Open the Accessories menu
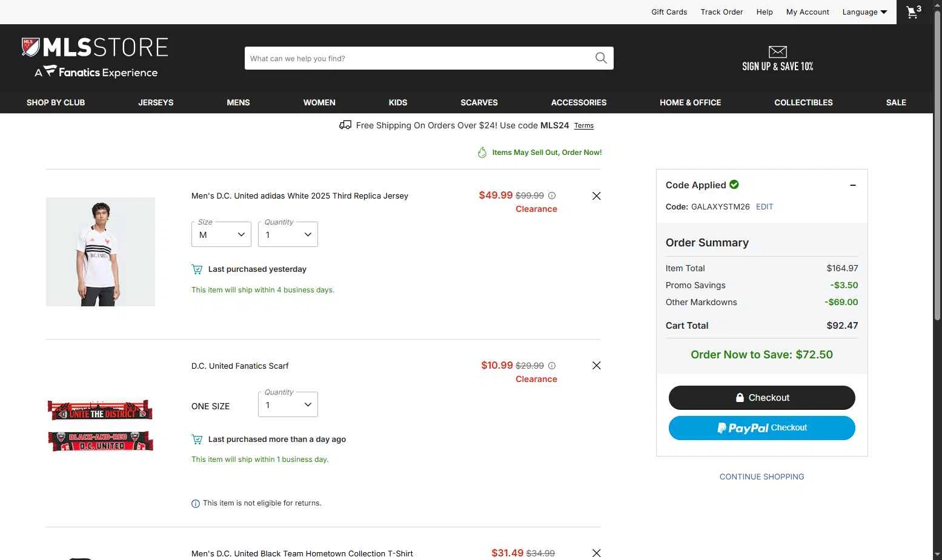The image size is (942, 560). 579,102
